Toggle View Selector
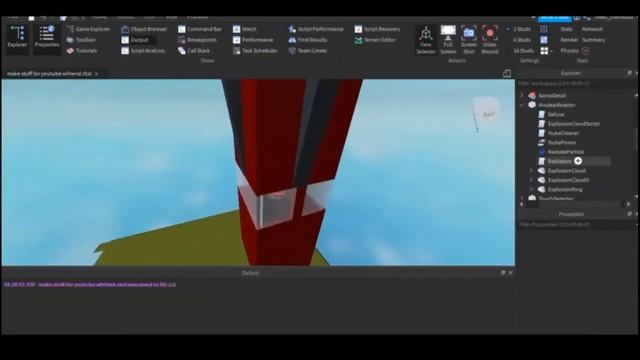This screenshot has height=360, width=640. coord(426,40)
